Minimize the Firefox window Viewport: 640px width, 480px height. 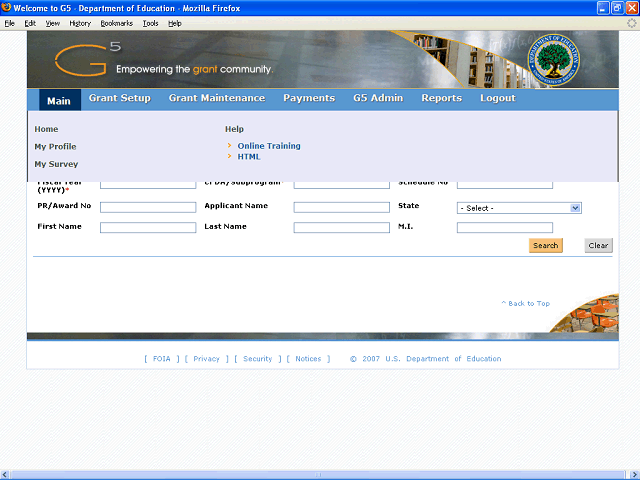coord(603,8)
